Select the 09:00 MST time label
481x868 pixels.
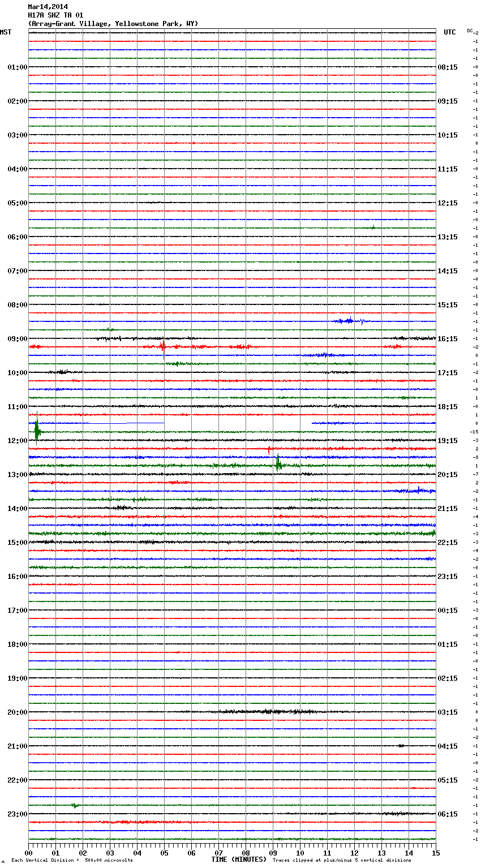tap(18, 339)
